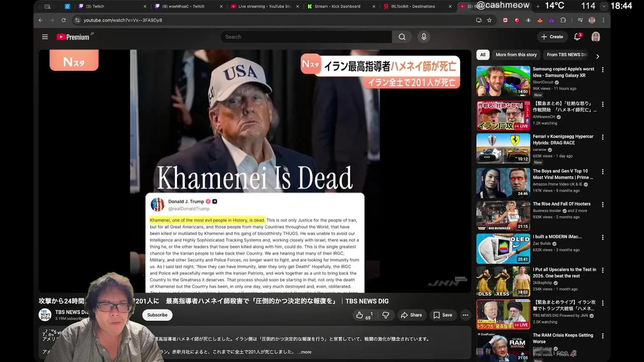View site information icon in address bar
Screen dimensions: 644x362
tap(77, 20)
